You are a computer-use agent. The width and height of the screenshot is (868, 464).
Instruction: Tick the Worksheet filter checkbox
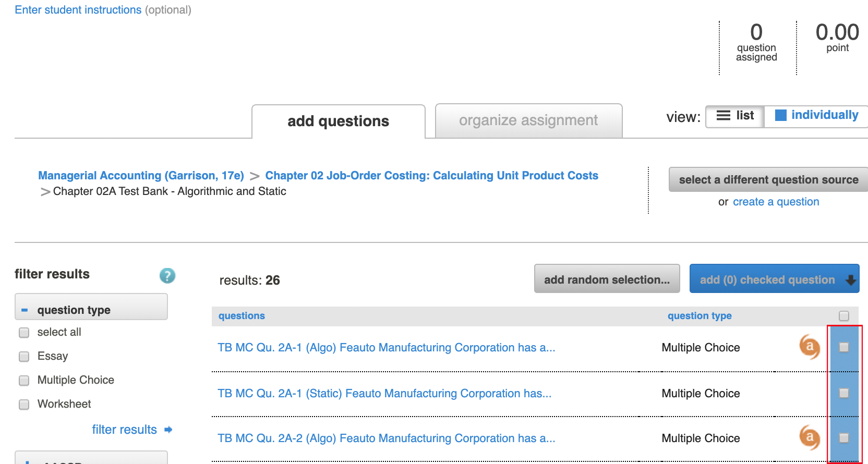24,405
